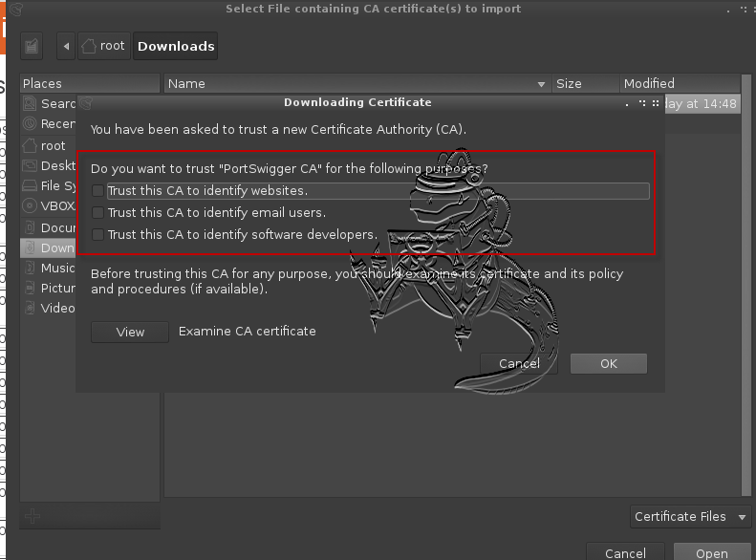The image size is (756, 560).
Task: Sort files by Name column
Action: (x=357, y=83)
